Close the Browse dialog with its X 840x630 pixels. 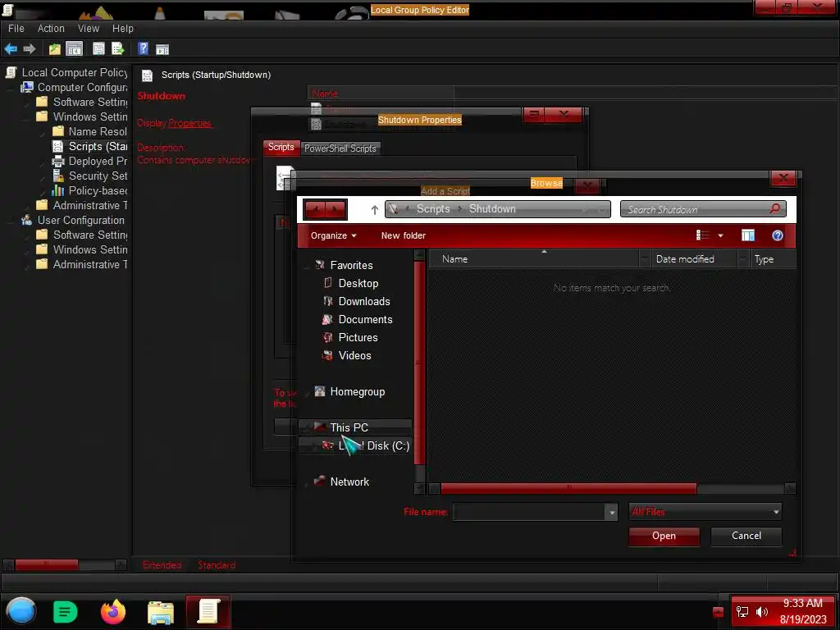coord(783,178)
